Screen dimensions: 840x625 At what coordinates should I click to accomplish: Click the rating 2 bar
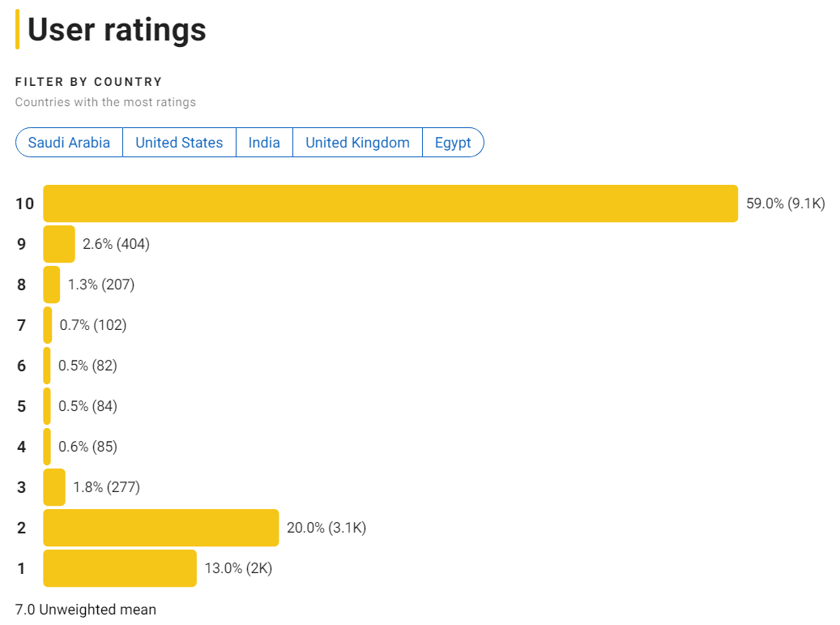pos(160,528)
